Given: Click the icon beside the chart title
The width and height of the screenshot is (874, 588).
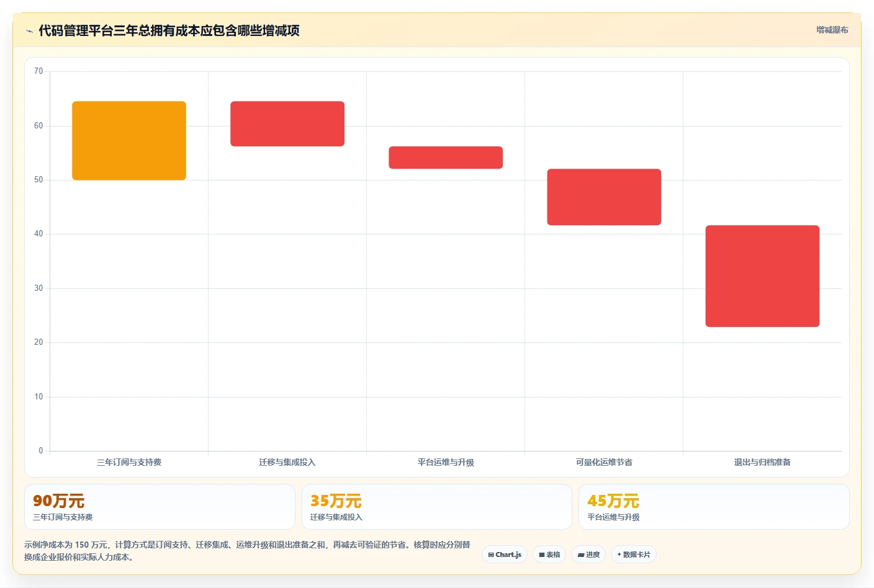Looking at the screenshot, I should pyautogui.click(x=29, y=31).
